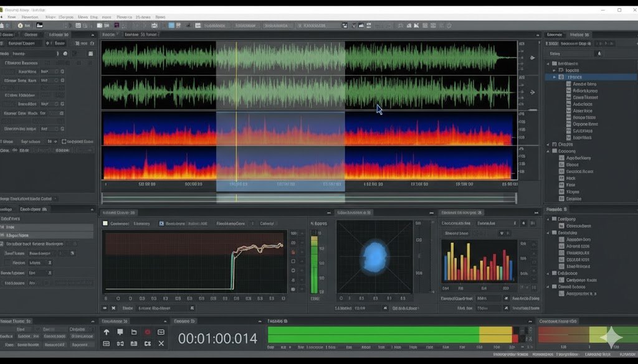Click the 'Catergi' button above the graph
Image resolution: width=638 pixels, height=364 pixels.
(x=267, y=223)
